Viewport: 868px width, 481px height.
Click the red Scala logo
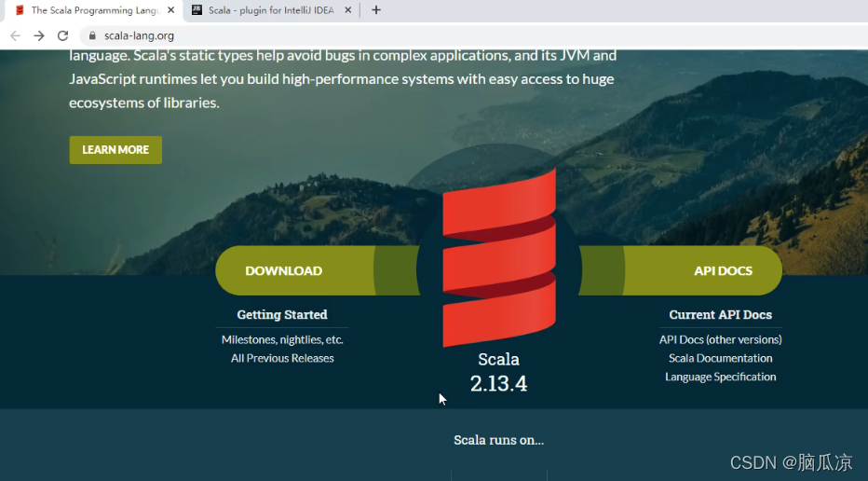point(499,258)
